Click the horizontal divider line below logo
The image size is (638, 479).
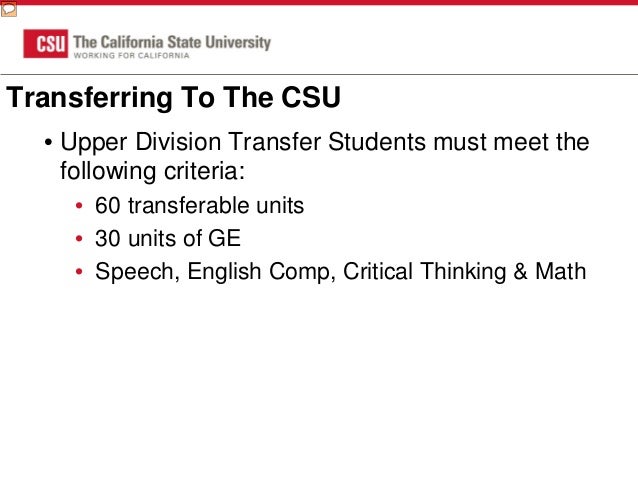pos(319,74)
